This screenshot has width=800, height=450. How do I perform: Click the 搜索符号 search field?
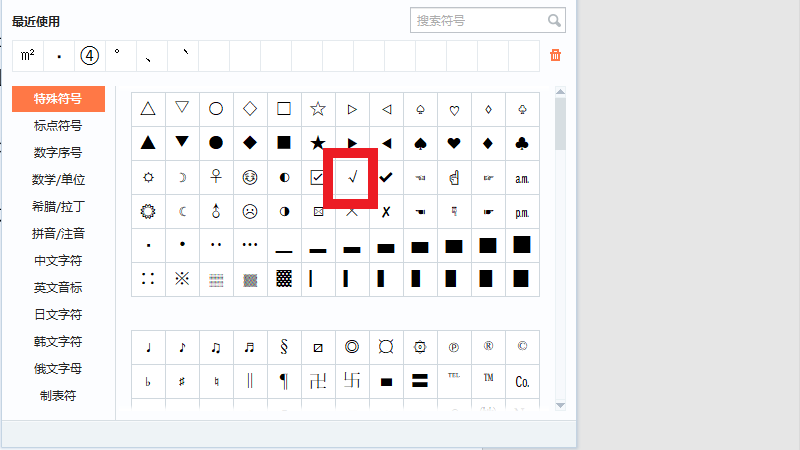click(x=476, y=20)
